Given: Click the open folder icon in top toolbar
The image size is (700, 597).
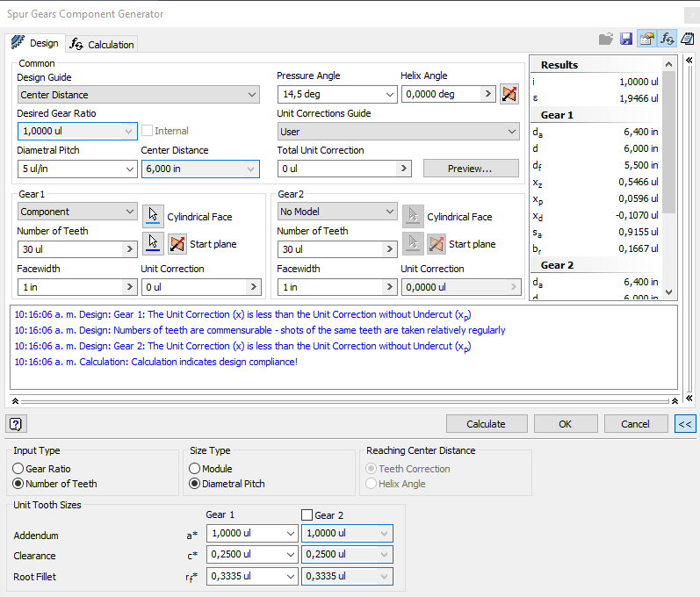Looking at the screenshot, I should coord(606,40).
